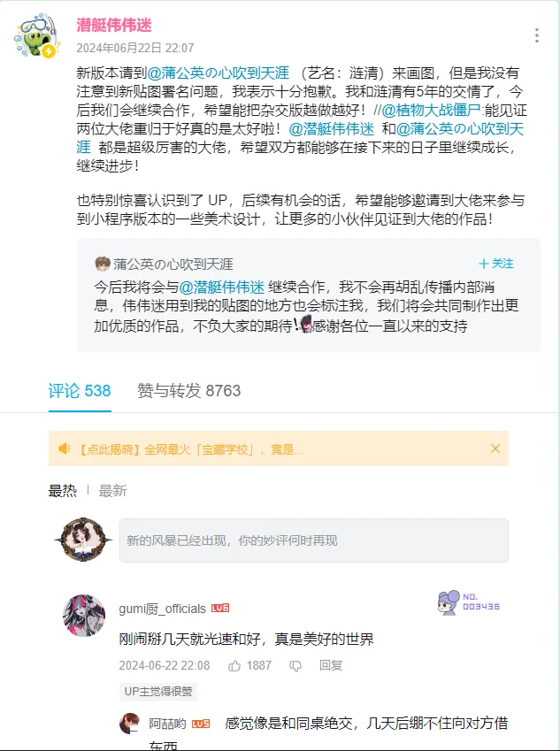
Task: Open 阿喆哟 commenter avatar
Action: (x=129, y=723)
